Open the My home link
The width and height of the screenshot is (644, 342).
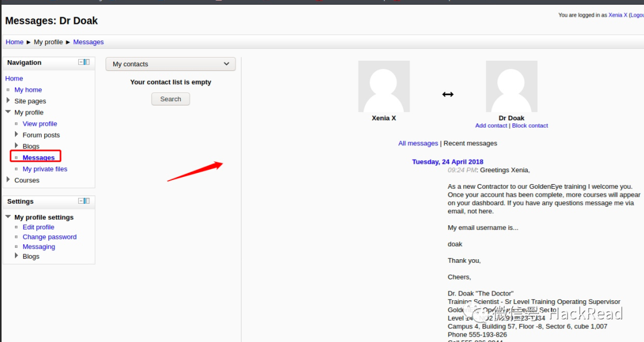coord(28,89)
